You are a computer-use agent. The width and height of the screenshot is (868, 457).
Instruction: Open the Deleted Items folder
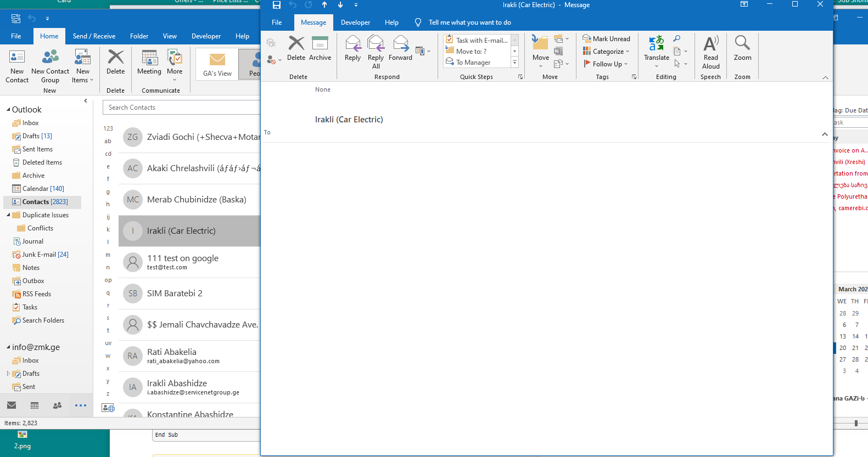point(42,162)
